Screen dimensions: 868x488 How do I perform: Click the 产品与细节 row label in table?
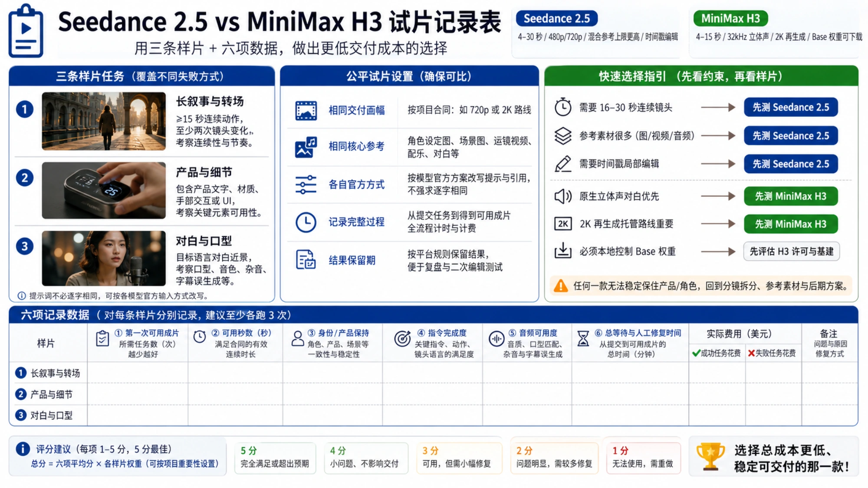click(x=51, y=394)
